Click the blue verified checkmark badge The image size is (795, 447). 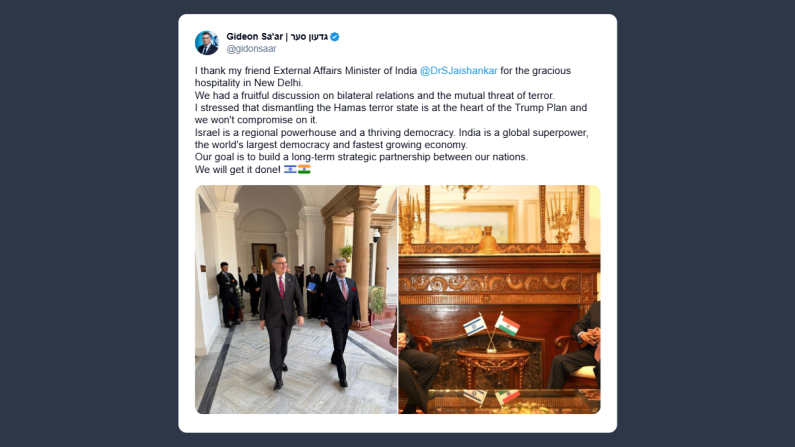(335, 37)
